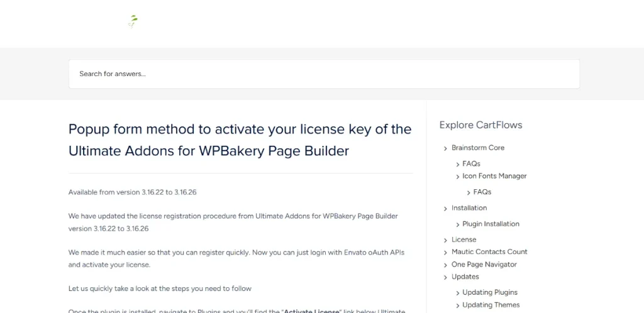Open Mautic Contacts Count link
The height and width of the screenshot is (313, 644).
[x=489, y=252]
